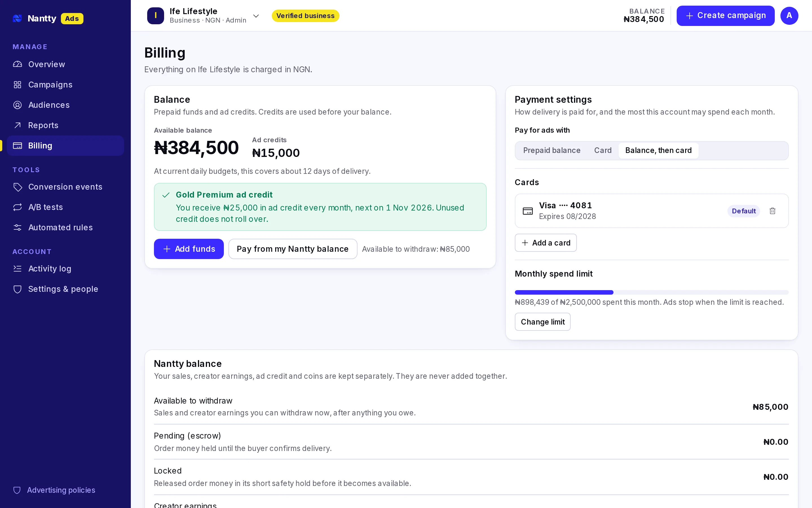The width and height of the screenshot is (812, 508).
Task: Click the ₦85,000 Available to withdraw row amount
Action: pos(770,407)
